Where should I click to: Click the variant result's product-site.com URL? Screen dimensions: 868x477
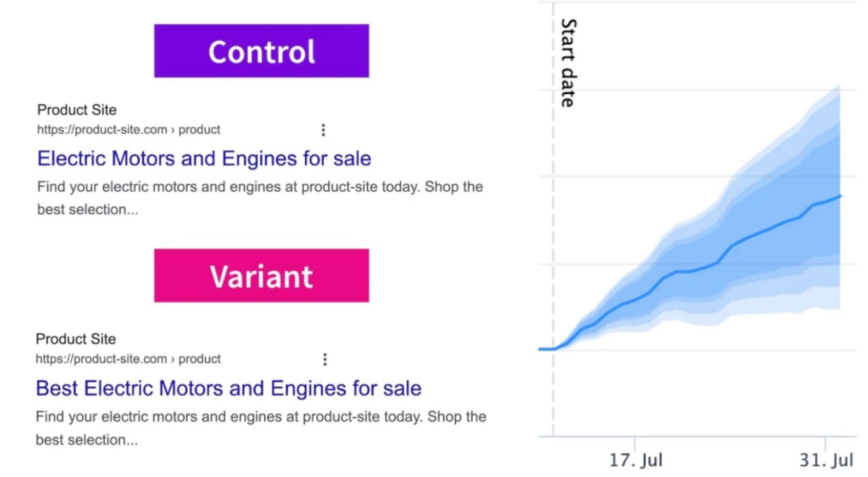pos(128,359)
